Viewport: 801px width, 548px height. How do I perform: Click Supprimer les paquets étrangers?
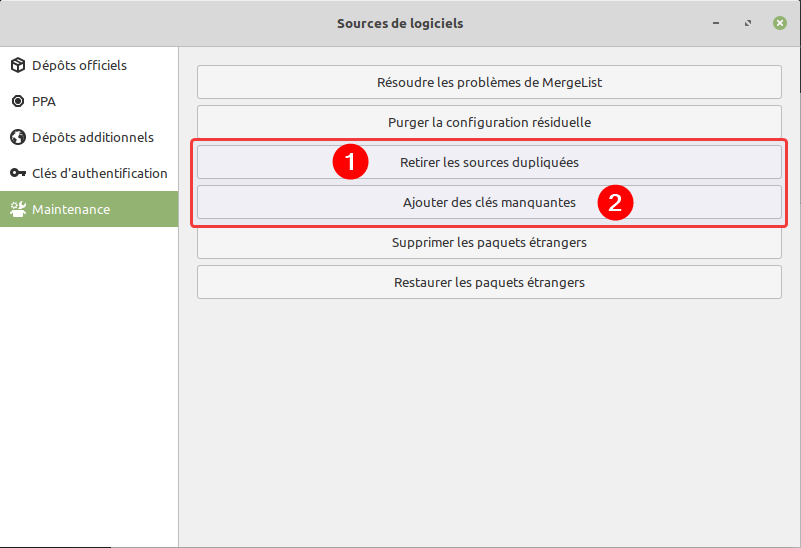click(x=489, y=242)
